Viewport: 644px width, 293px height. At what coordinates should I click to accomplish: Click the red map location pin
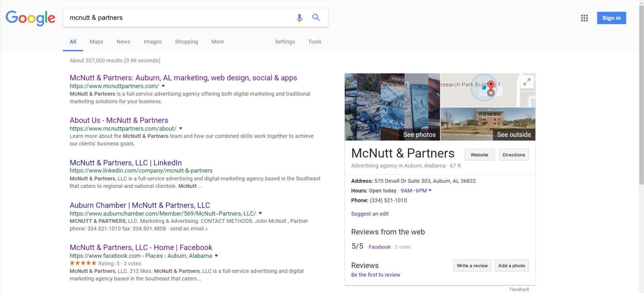tap(491, 85)
